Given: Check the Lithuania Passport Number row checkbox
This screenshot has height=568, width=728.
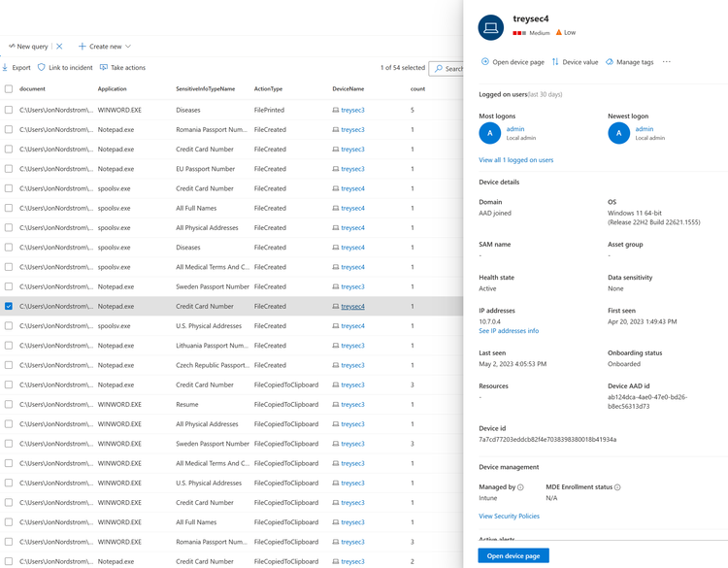Looking at the screenshot, I should pyautogui.click(x=9, y=346).
